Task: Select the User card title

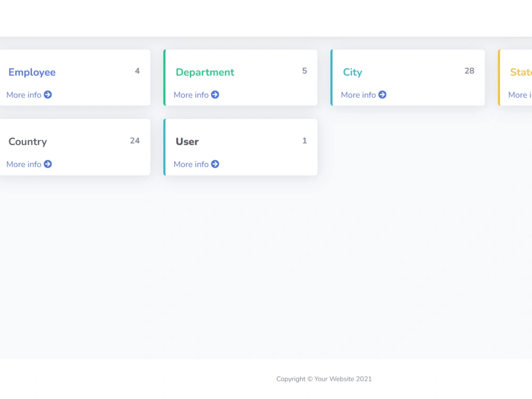Action: point(187,142)
